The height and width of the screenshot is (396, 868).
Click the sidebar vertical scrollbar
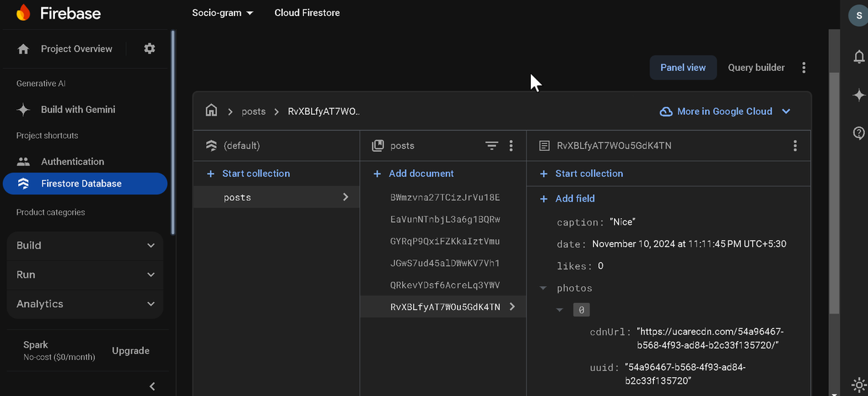pyautogui.click(x=173, y=133)
